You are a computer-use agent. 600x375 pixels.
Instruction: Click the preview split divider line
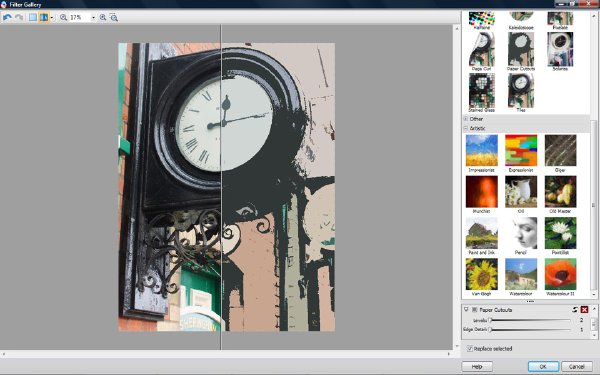pos(221,188)
